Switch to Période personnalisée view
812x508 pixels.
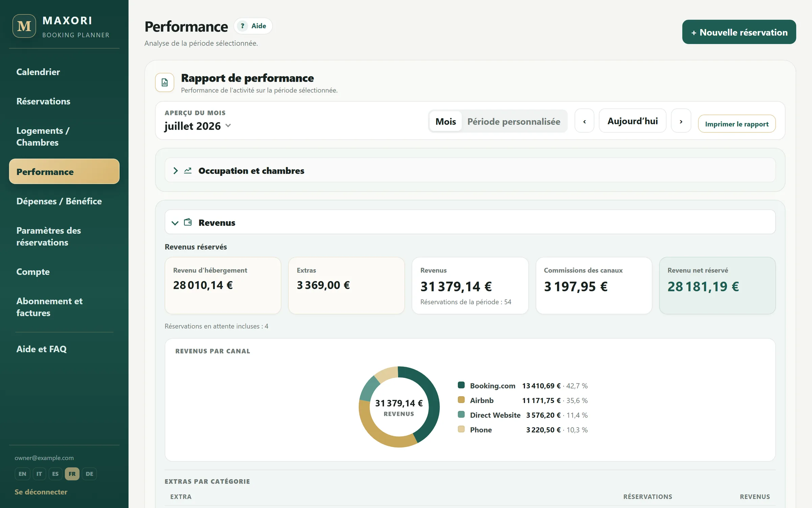click(x=514, y=121)
